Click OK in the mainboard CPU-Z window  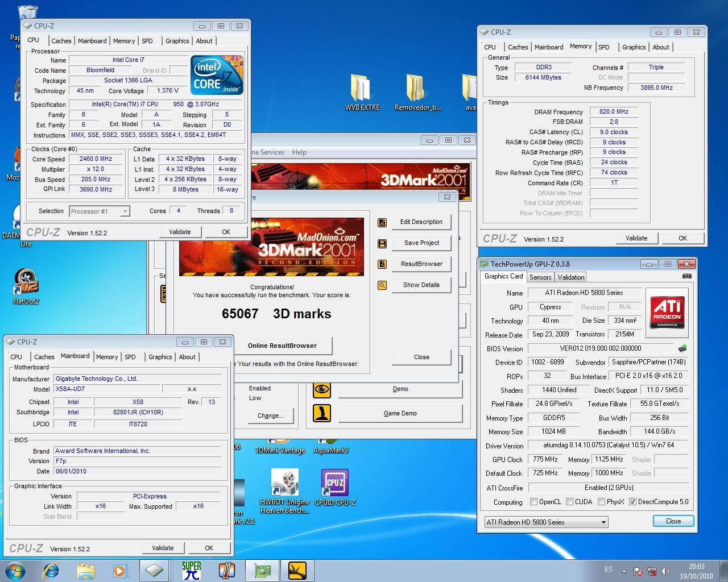point(209,548)
